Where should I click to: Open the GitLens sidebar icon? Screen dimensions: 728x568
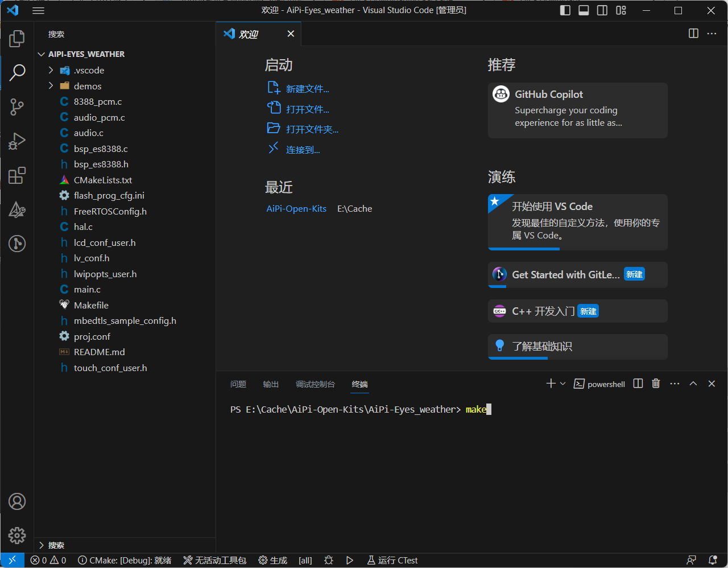pos(17,244)
